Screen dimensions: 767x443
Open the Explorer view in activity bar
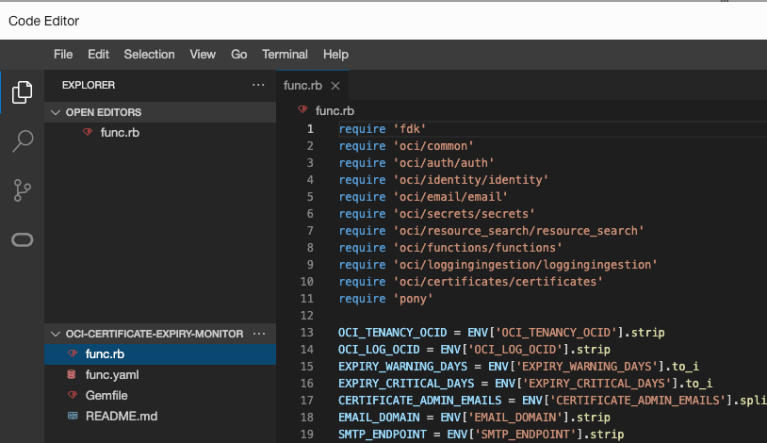[x=22, y=93]
